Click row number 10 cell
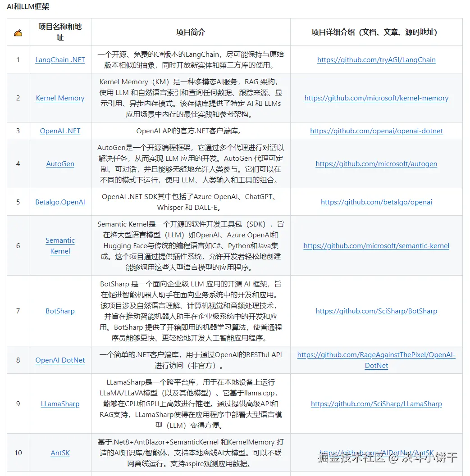 click(x=18, y=453)
